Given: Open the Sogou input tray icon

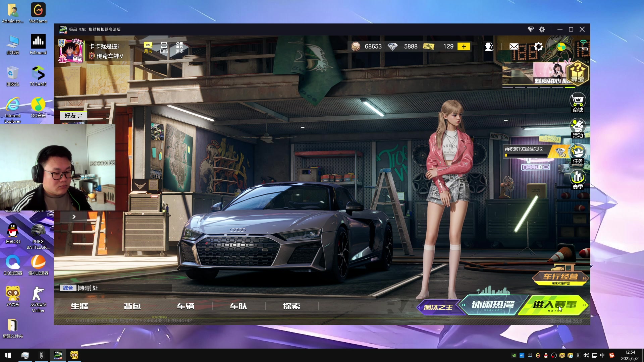Looking at the screenshot, I should tap(611, 355).
